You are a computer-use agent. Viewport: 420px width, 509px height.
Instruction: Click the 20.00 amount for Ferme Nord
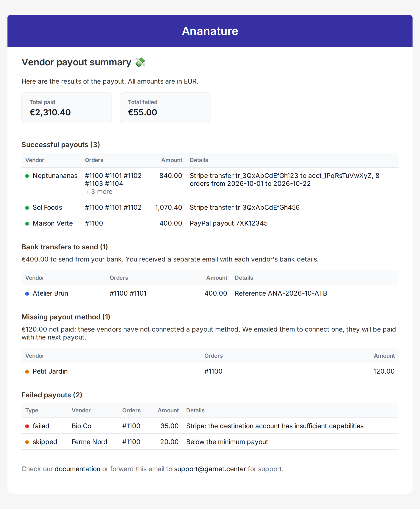(169, 442)
